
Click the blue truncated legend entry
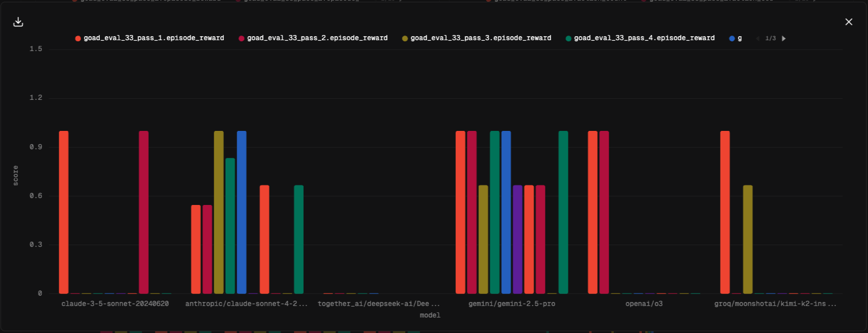pyautogui.click(x=735, y=38)
